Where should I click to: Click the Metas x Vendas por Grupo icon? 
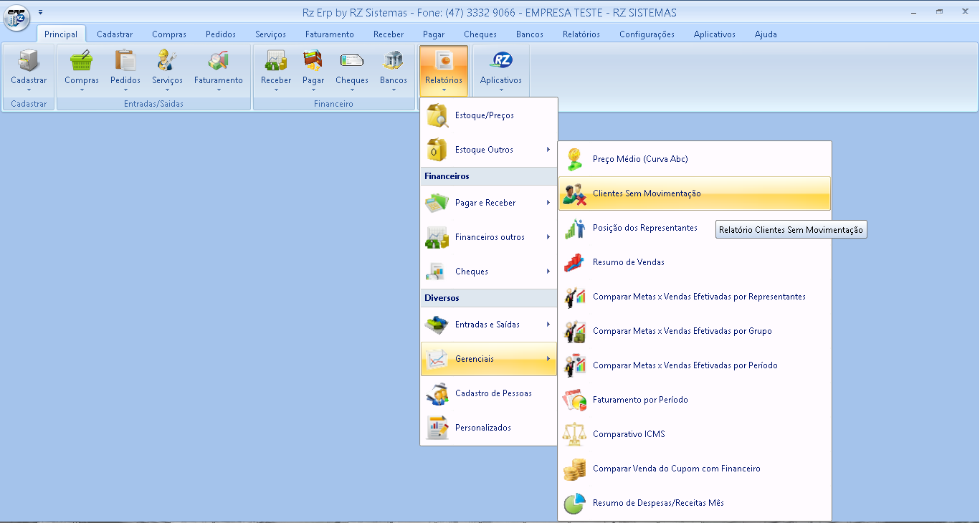click(575, 331)
